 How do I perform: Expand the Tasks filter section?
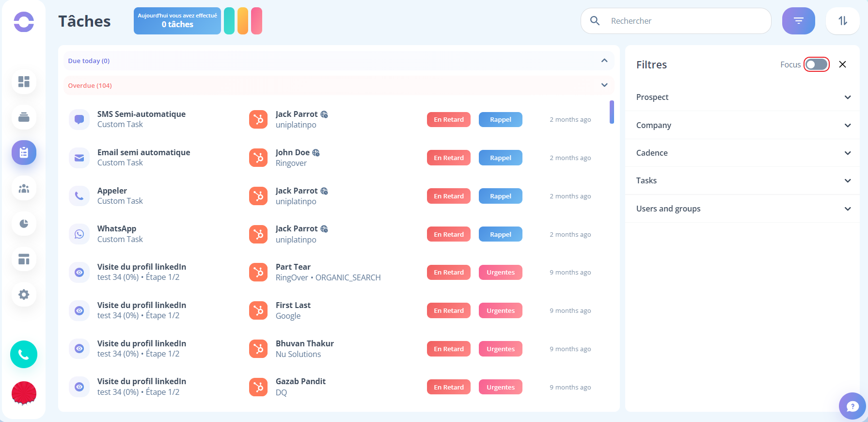tap(743, 180)
